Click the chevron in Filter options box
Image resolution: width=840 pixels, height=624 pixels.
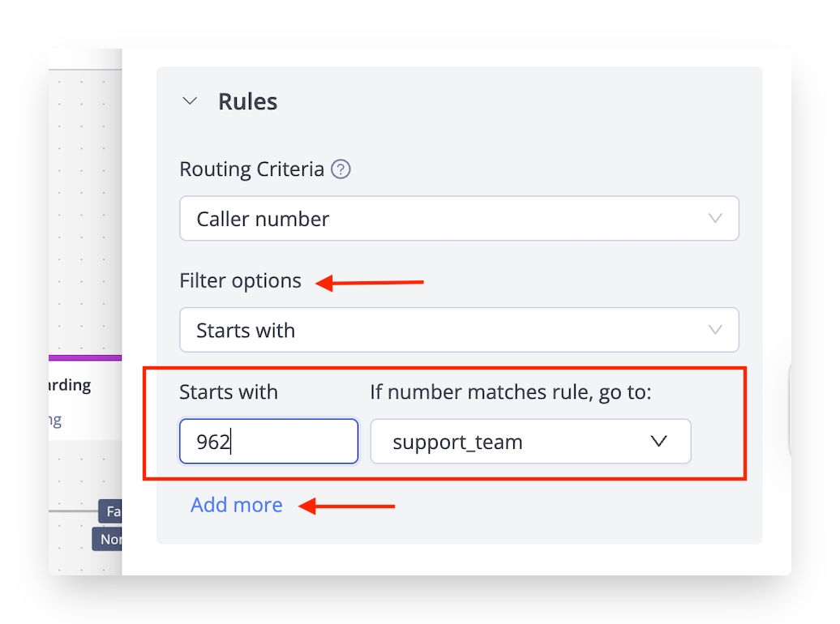click(715, 330)
